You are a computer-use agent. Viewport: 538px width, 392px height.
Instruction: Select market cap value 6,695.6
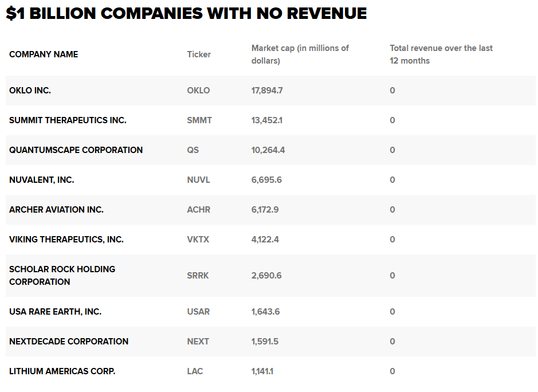[266, 180]
